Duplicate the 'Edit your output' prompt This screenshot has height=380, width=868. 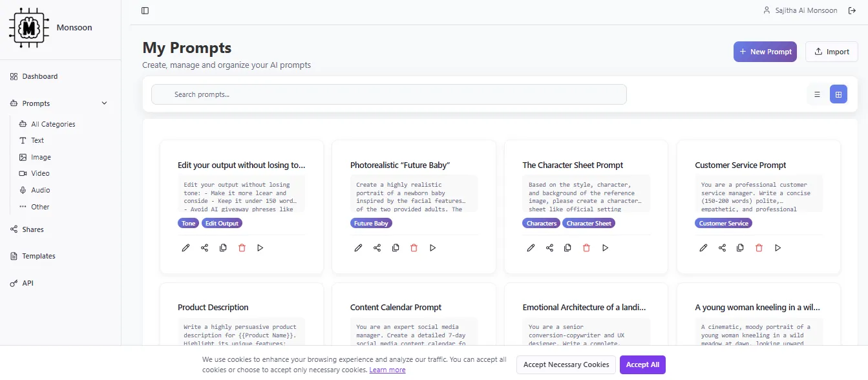(223, 248)
